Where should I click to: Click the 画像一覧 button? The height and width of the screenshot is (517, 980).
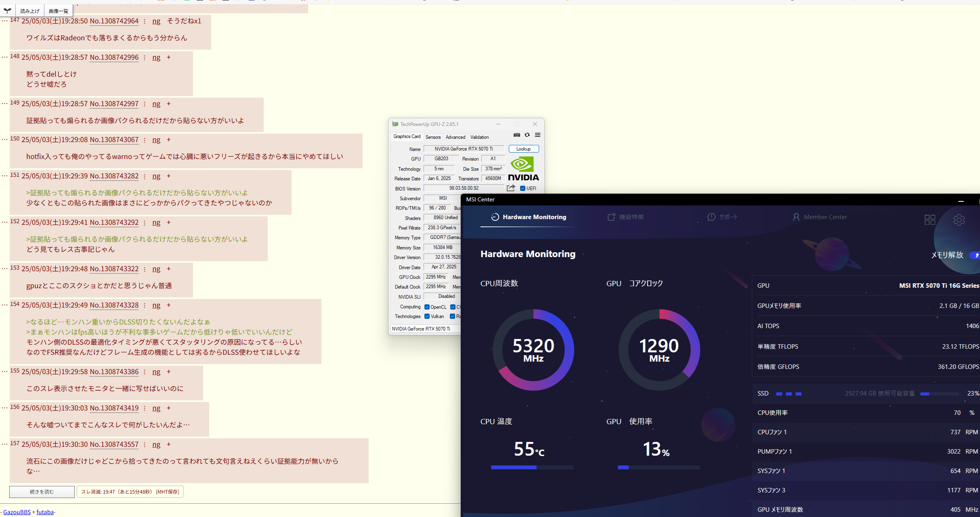tap(59, 11)
